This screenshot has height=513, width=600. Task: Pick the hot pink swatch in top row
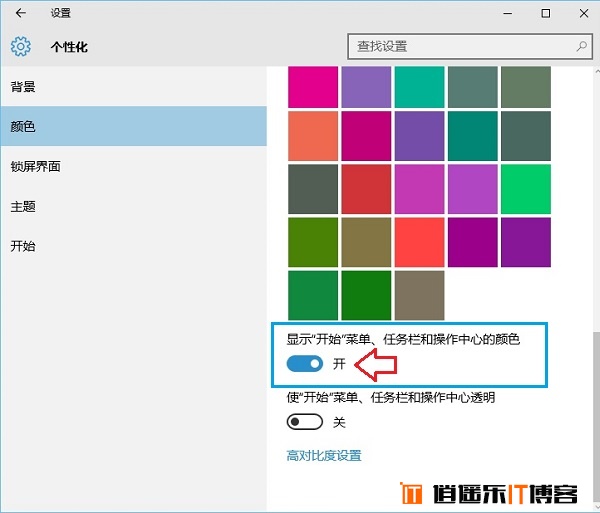tap(313, 87)
